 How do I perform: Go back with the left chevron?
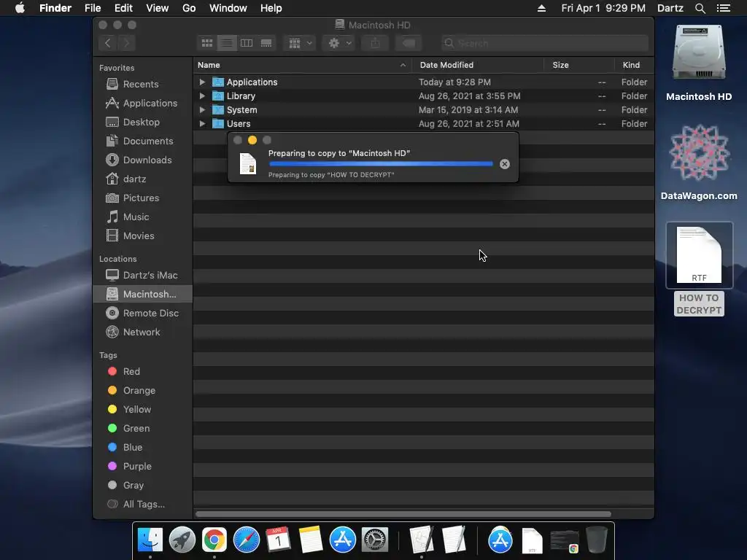(108, 43)
